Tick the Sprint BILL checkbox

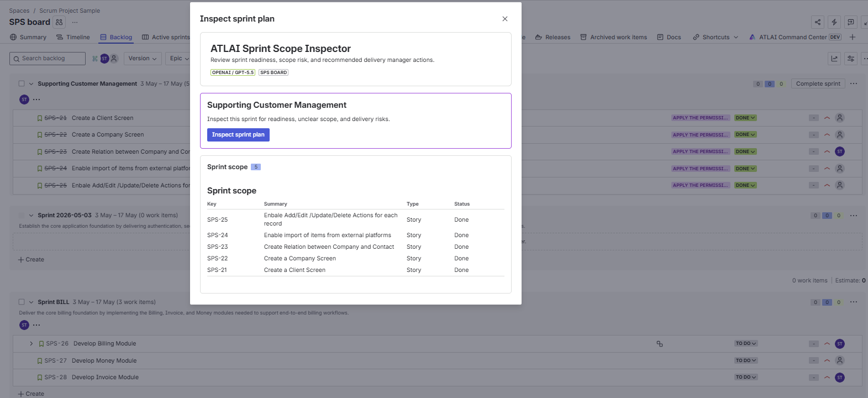tap(22, 302)
